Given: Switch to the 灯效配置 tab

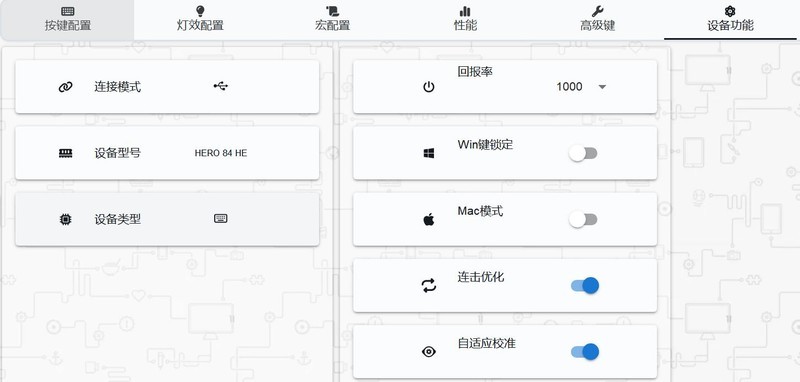Looking at the screenshot, I should click(200, 19).
